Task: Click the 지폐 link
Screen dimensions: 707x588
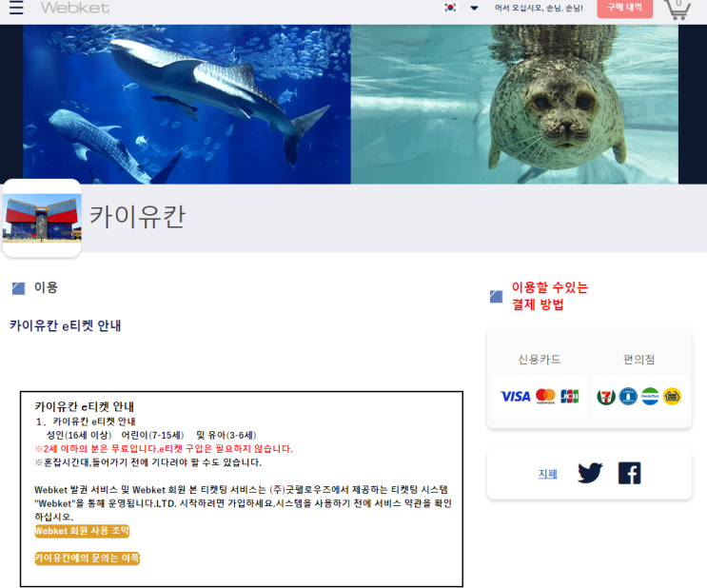Action: 547,474
